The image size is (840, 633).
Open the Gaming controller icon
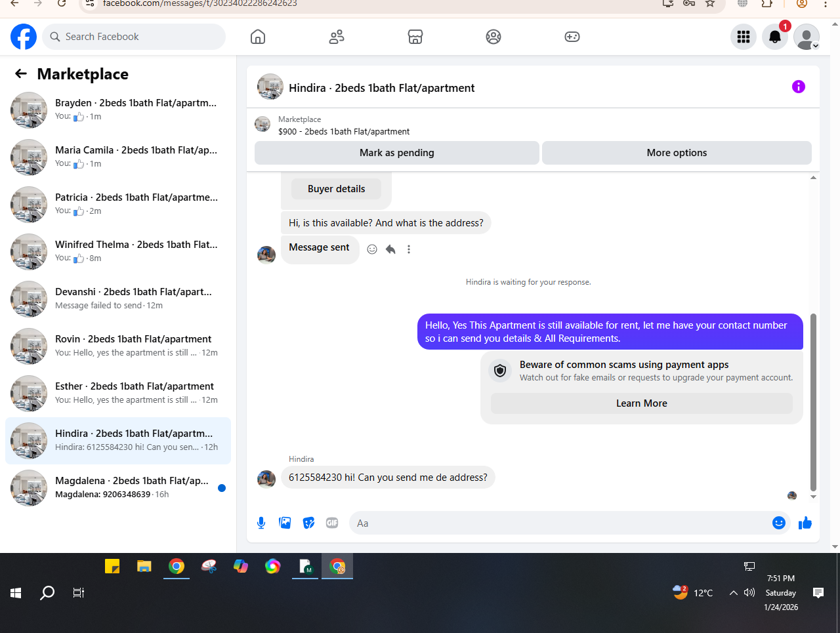click(572, 37)
